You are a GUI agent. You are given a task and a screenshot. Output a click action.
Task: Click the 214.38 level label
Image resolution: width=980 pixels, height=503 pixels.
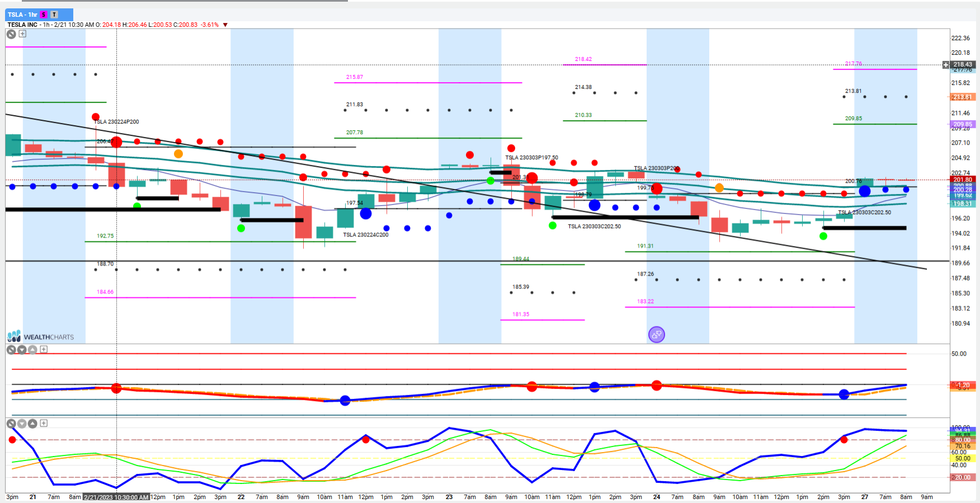tap(583, 87)
